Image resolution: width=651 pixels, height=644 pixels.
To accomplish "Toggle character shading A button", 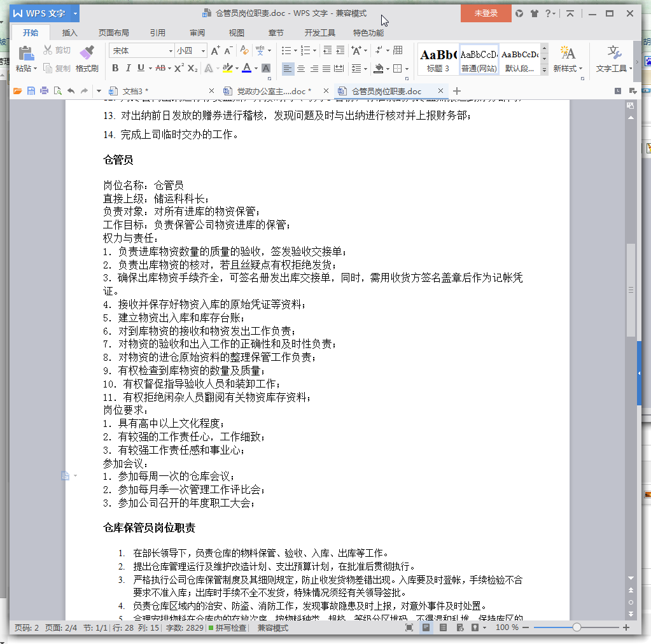I will point(266,68).
